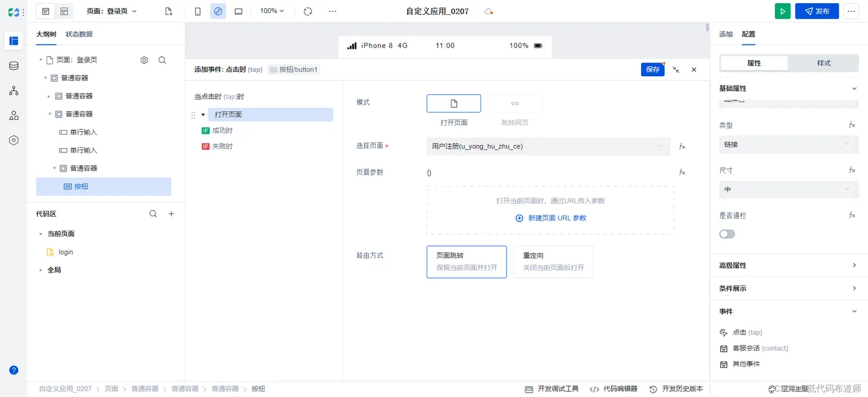
Task: Shrink the event editor panel
Action: (x=676, y=70)
